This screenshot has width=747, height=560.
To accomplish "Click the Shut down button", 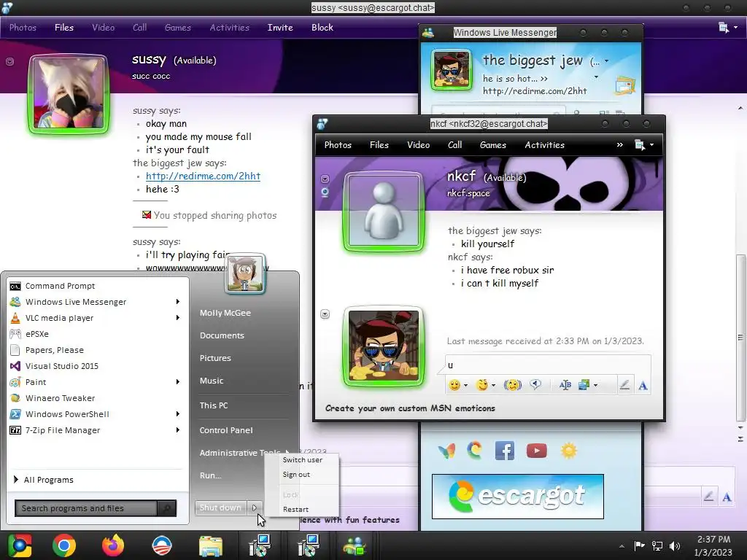I will pyautogui.click(x=220, y=507).
